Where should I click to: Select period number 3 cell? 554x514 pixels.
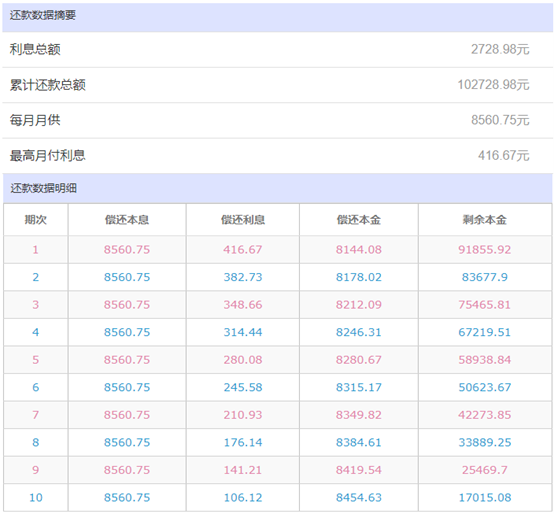pyautogui.click(x=36, y=305)
